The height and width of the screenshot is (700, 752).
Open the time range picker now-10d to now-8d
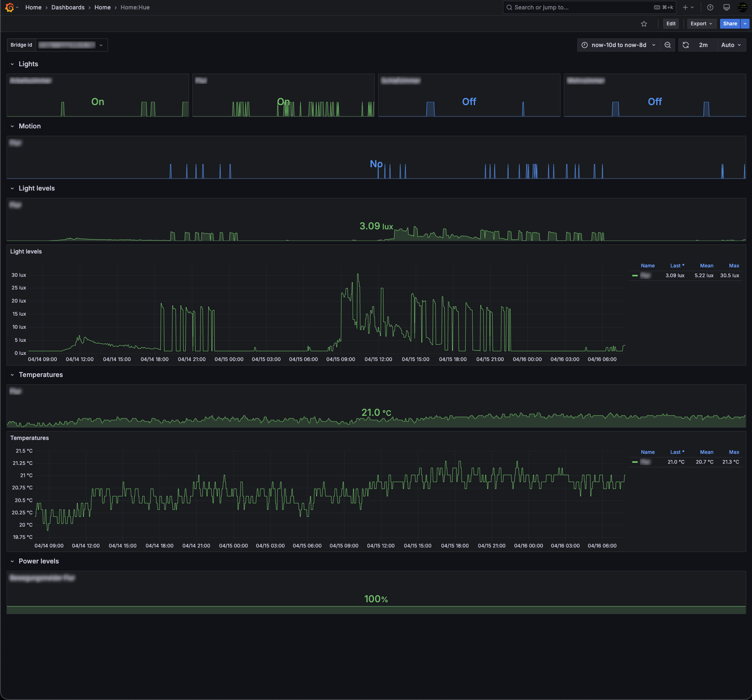[619, 45]
